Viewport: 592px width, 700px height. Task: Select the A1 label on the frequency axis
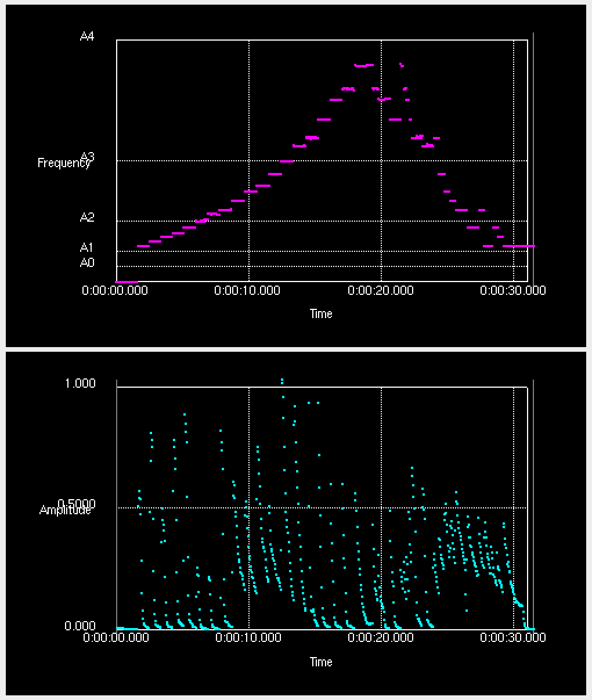(86, 248)
